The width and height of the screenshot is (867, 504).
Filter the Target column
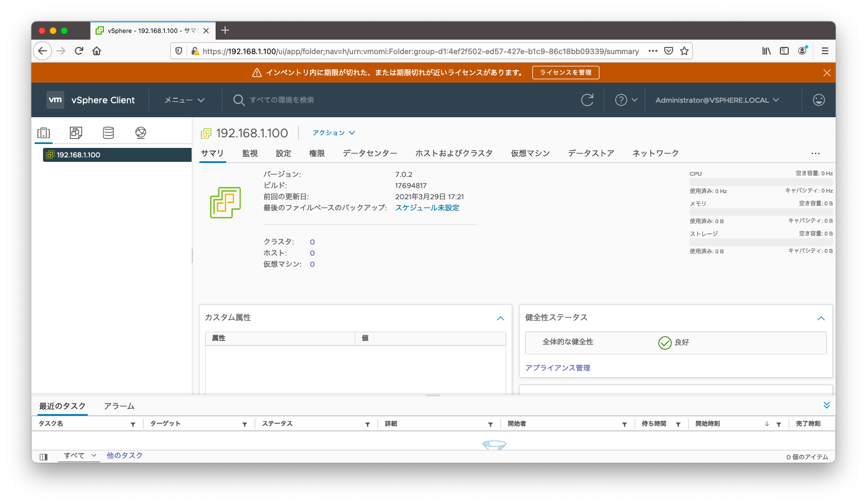[245, 424]
